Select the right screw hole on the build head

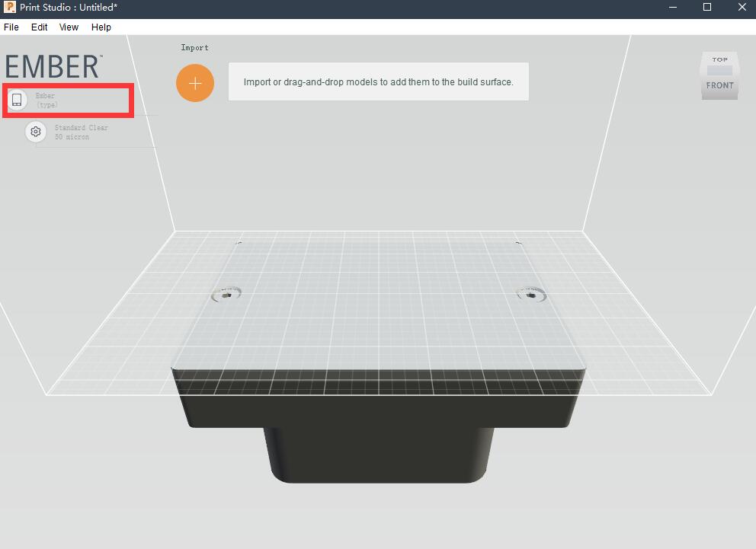[x=530, y=293]
